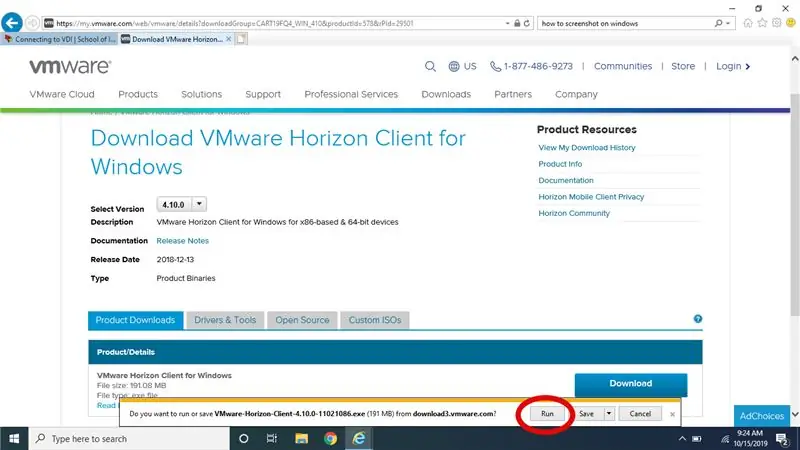
Task: Switch to Connecting to VDI browser tab
Action: 60,39
